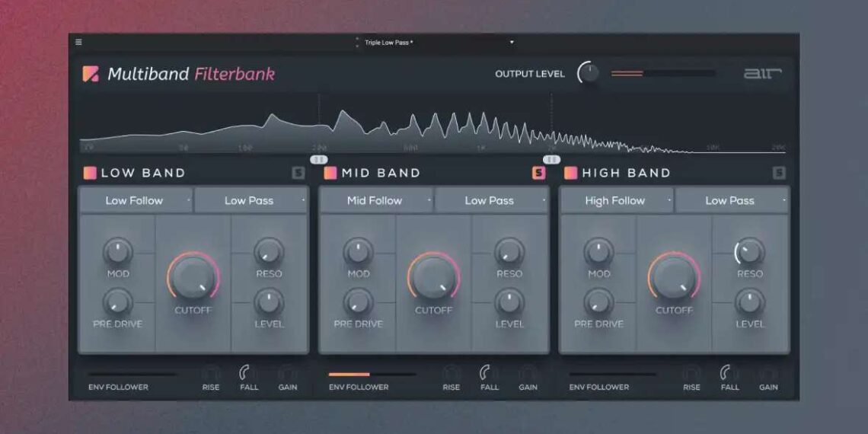
Task: Click the Multiband Filterbank logo icon
Action: pyautogui.click(x=91, y=74)
